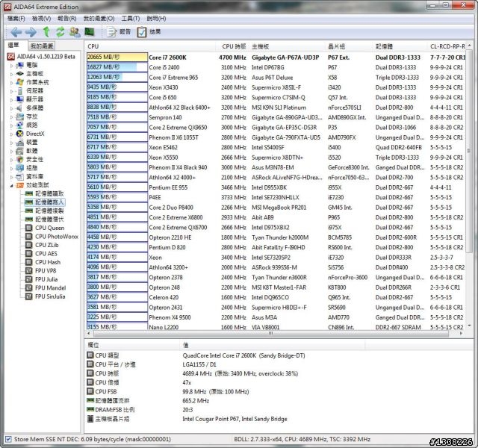Click the 作業系統 Windows flag tree icon

click(x=20, y=82)
